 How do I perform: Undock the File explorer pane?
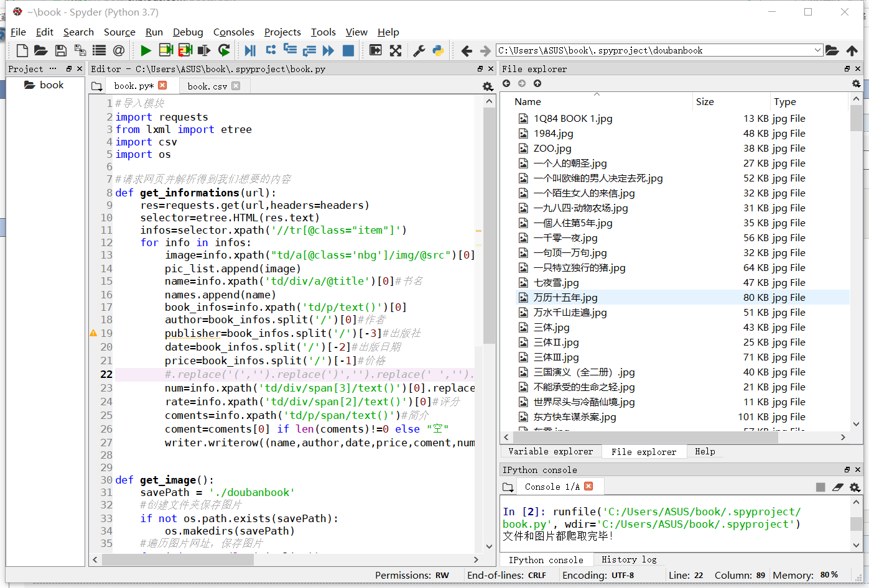(x=847, y=69)
